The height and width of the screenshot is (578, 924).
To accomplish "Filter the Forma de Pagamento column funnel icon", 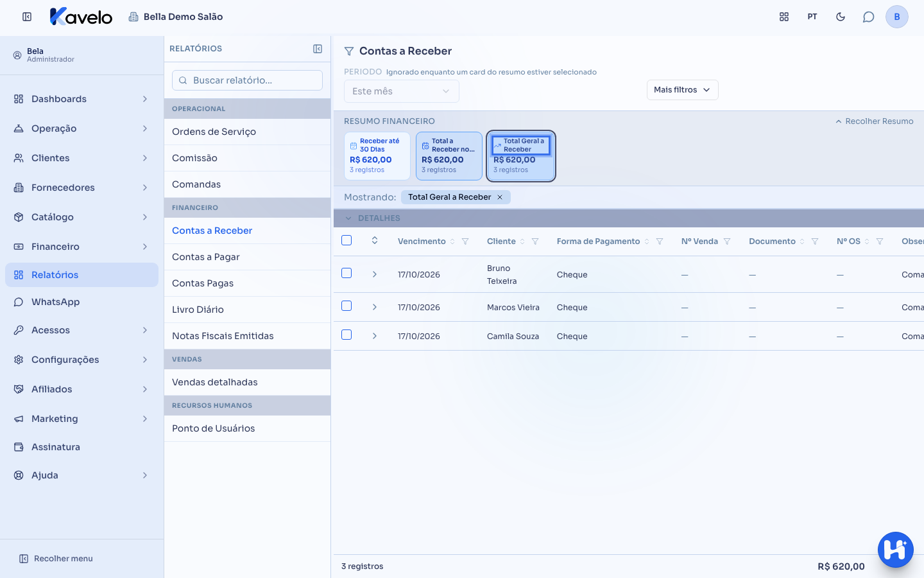I will coord(660,241).
